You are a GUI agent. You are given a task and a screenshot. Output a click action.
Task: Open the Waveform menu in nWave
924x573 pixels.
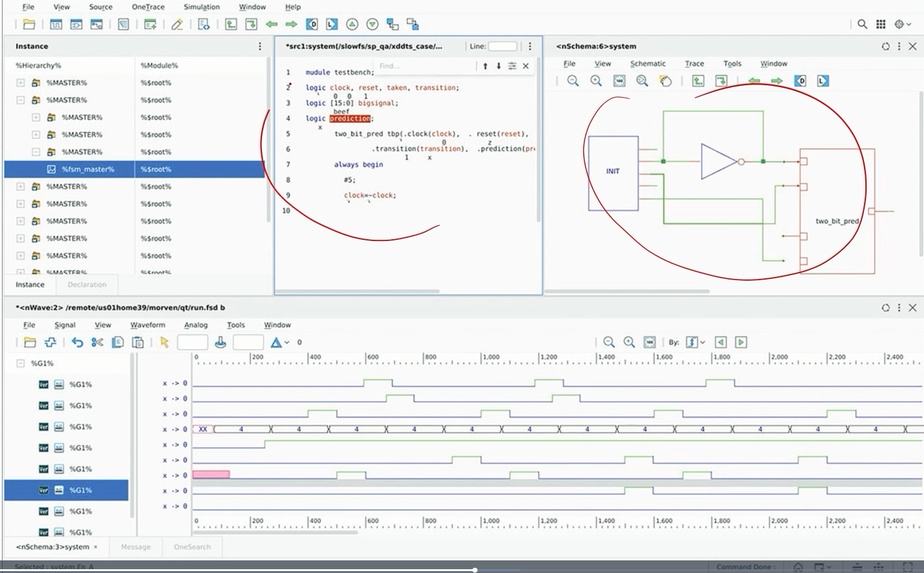pos(148,325)
